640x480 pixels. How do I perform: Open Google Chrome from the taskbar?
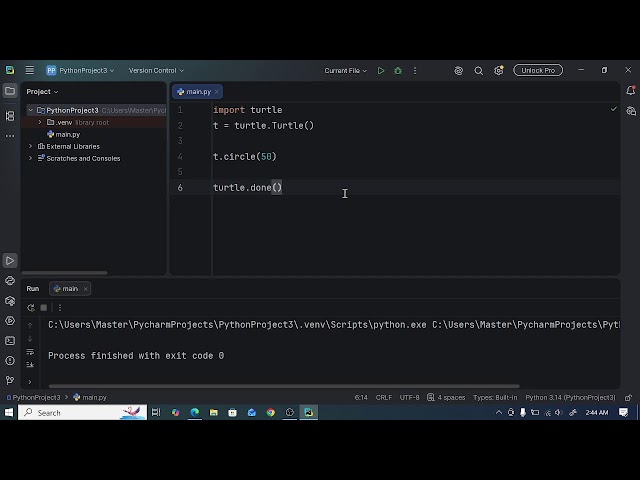point(271,412)
